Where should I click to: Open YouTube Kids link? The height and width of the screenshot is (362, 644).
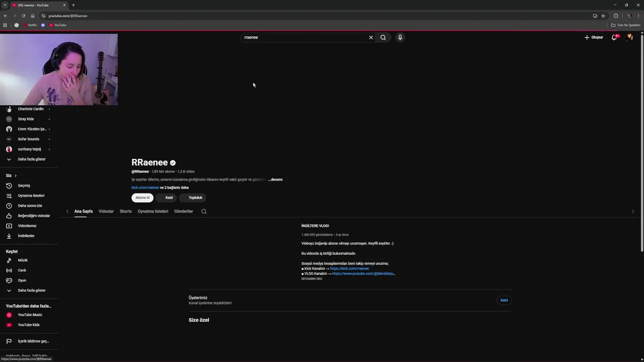click(28, 325)
